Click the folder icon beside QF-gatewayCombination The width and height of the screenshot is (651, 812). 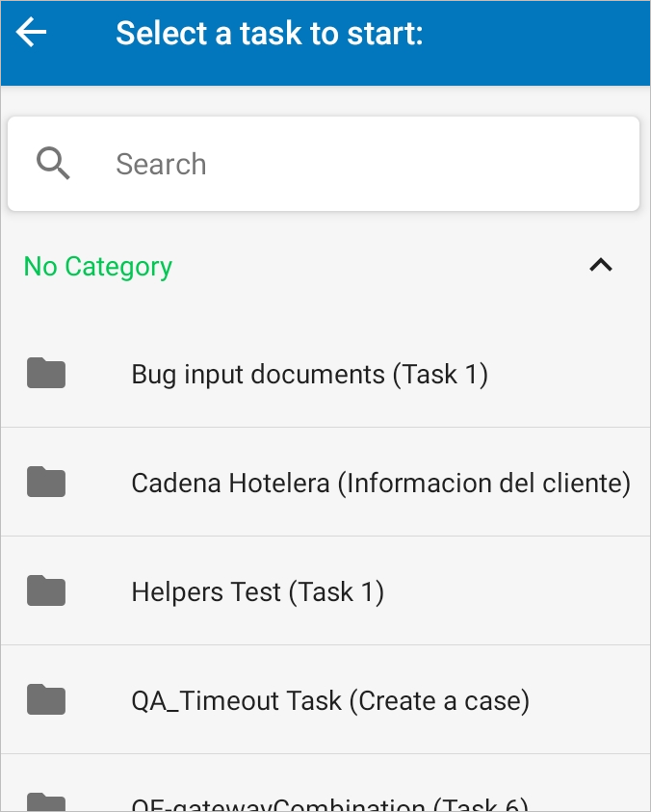pyautogui.click(x=46, y=803)
